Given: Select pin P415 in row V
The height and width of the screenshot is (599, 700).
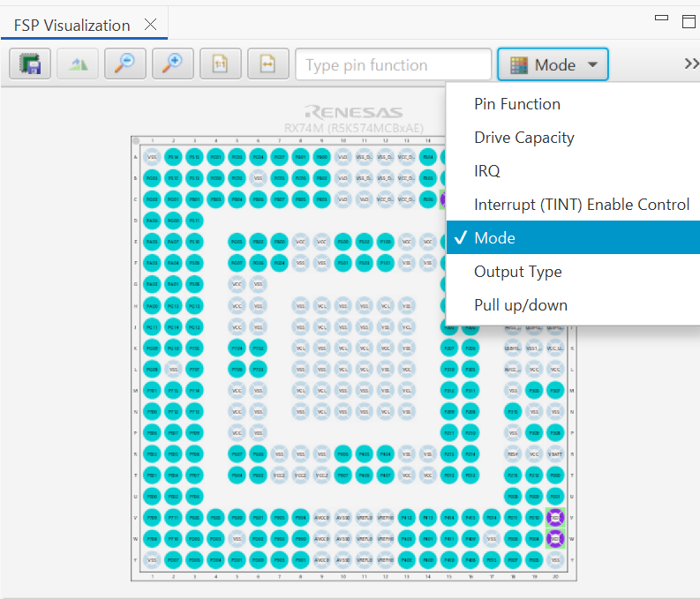Looking at the screenshot, I should click(x=470, y=518).
